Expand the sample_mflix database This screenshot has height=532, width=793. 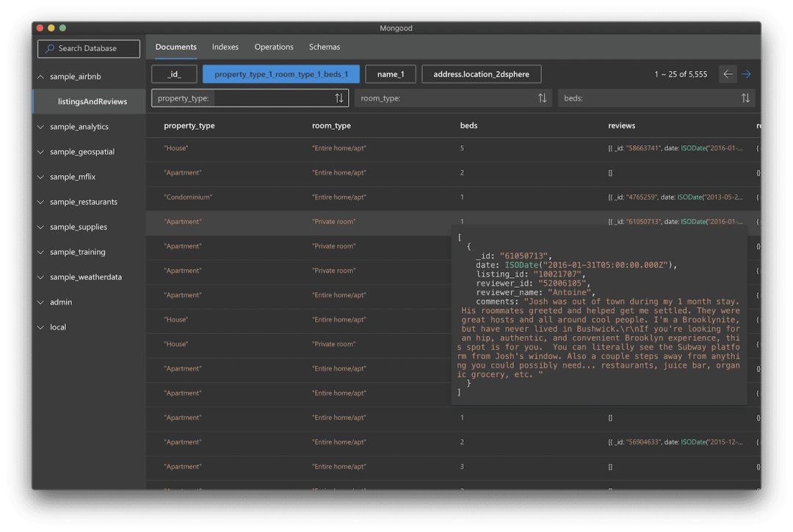[x=40, y=177]
